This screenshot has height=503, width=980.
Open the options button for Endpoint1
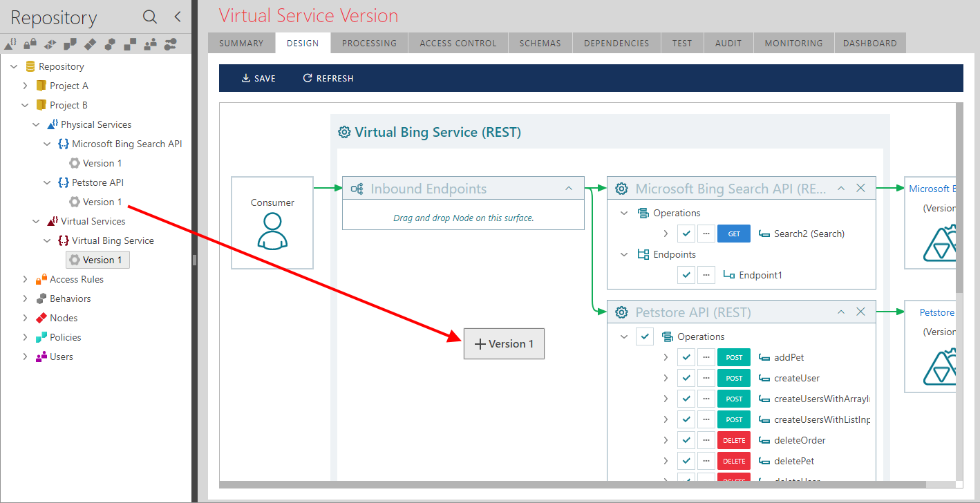[706, 275]
